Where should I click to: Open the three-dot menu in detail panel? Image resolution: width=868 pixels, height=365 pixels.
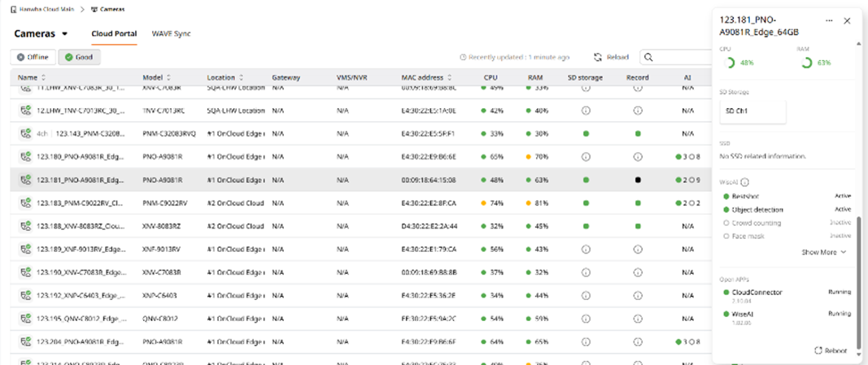pos(829,20)
